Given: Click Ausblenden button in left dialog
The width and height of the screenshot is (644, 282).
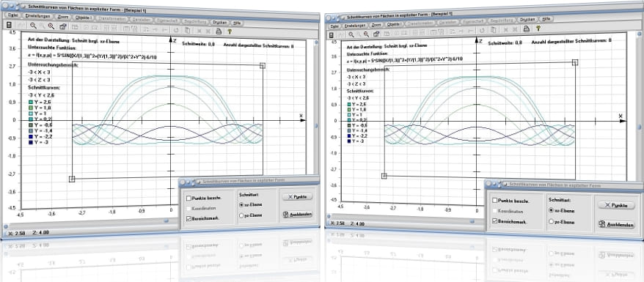Looking at the screenshot, I should pyautogui.click(x=297, y=214).
